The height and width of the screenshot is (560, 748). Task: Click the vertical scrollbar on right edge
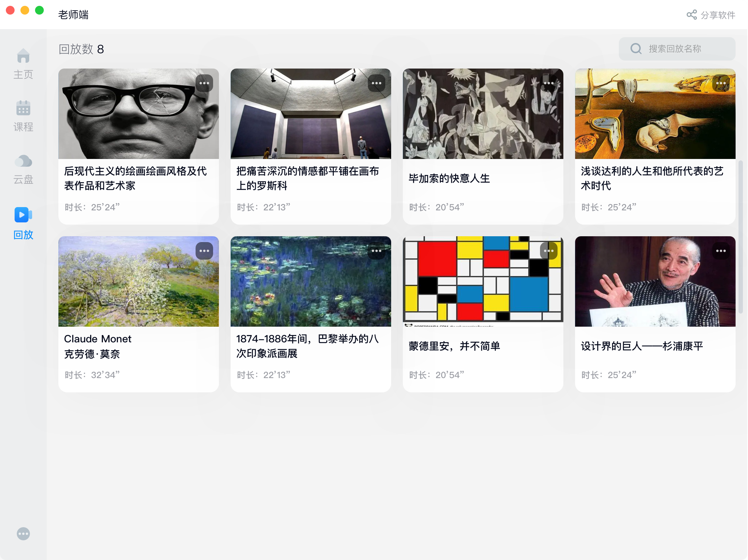tap(741, 237)
